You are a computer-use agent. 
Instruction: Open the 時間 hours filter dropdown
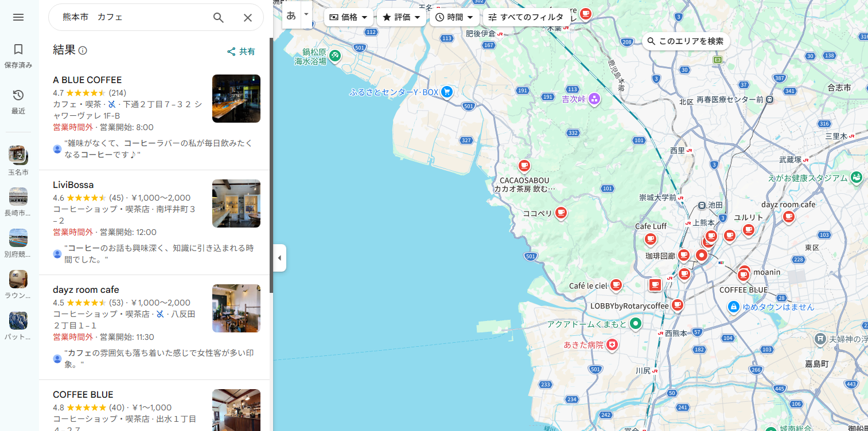pyautogui.click(x=454, y=17)
